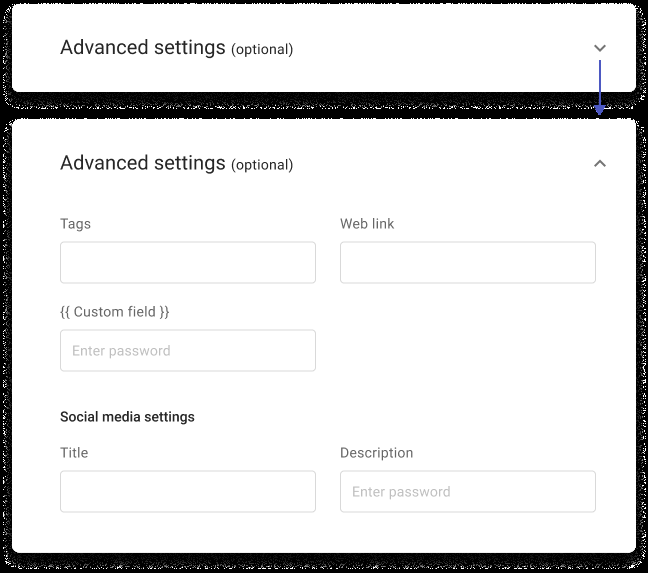Viewport: 648px width, 573px height.
Task: Click the Description label text
Action: tap(376, 453)
